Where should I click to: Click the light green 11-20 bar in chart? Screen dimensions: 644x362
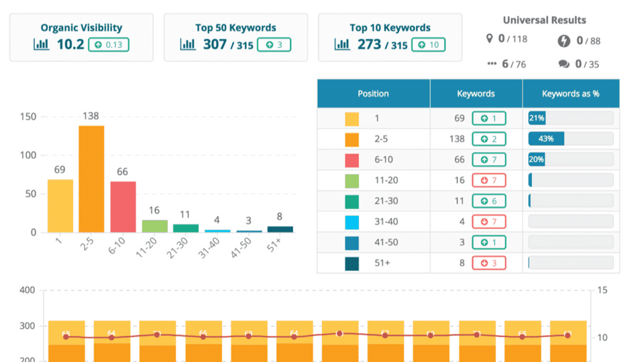155,226
